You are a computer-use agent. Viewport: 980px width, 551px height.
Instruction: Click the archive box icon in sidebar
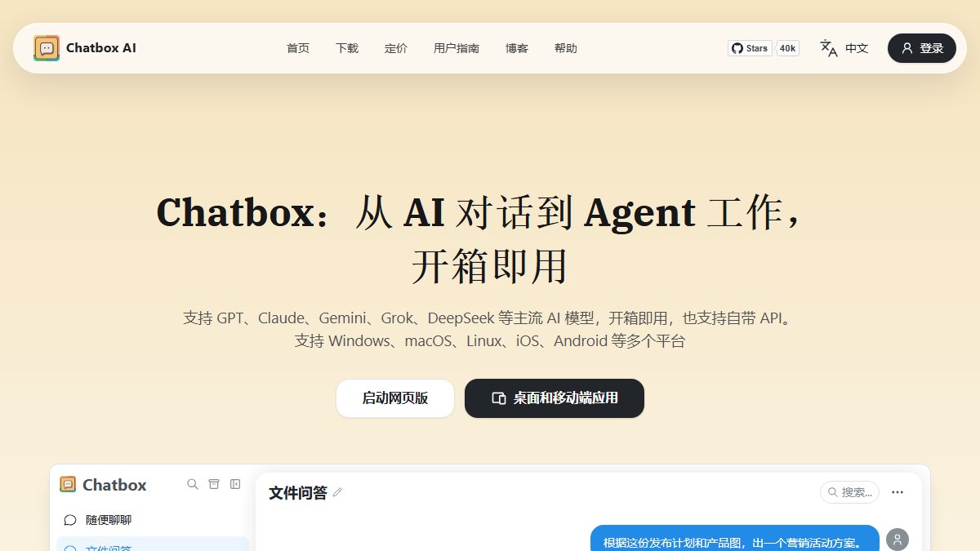click(x=214, y=484)
